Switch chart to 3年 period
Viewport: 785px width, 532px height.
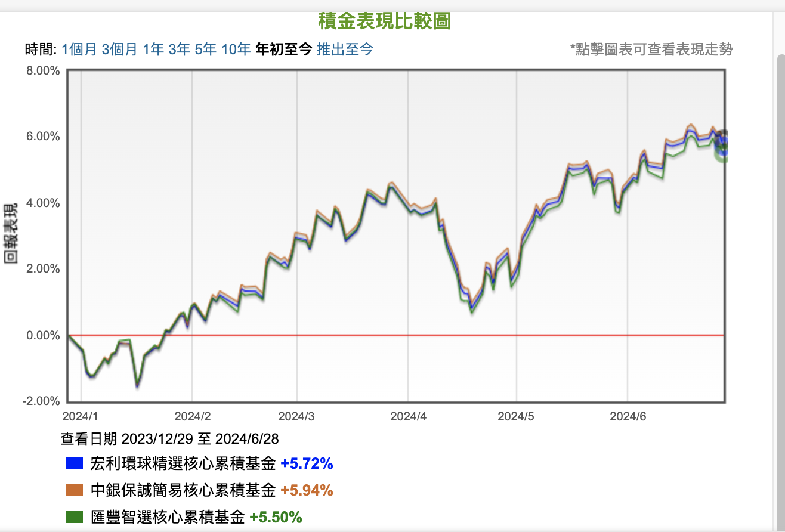pyautogui.click(x=179, y=50)
